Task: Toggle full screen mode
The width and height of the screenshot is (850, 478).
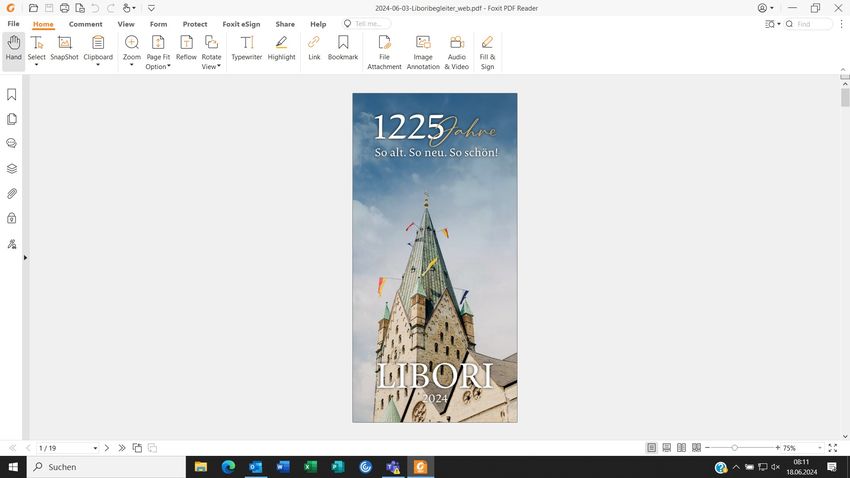Action: (x=833, y=448)
